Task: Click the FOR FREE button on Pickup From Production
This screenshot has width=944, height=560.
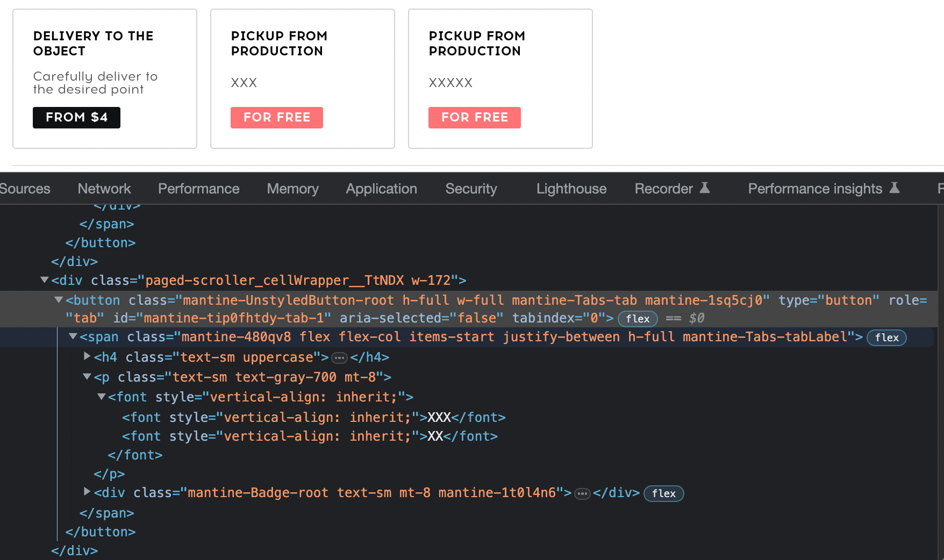Action: click(276, 117)
